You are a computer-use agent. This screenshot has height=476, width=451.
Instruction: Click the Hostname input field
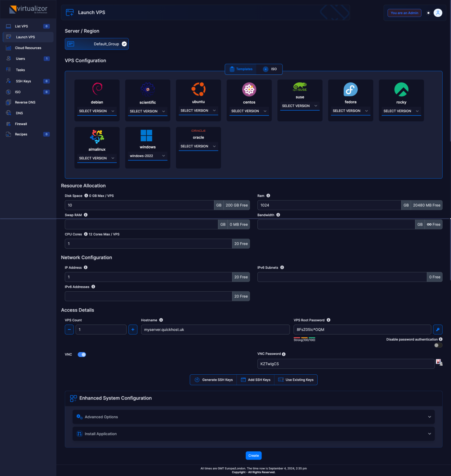[215, 329]
